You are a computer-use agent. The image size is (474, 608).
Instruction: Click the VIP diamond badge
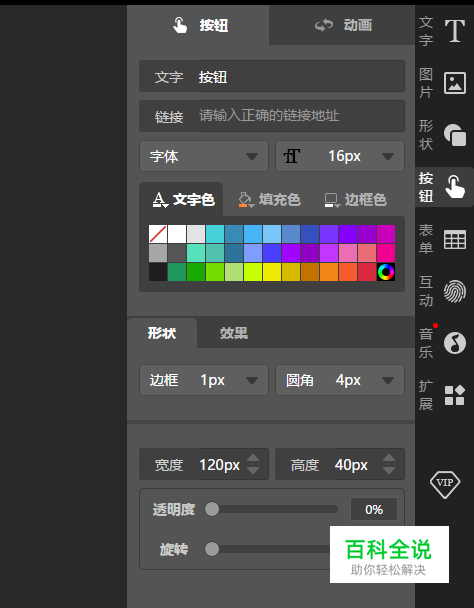tap(445, 484)
